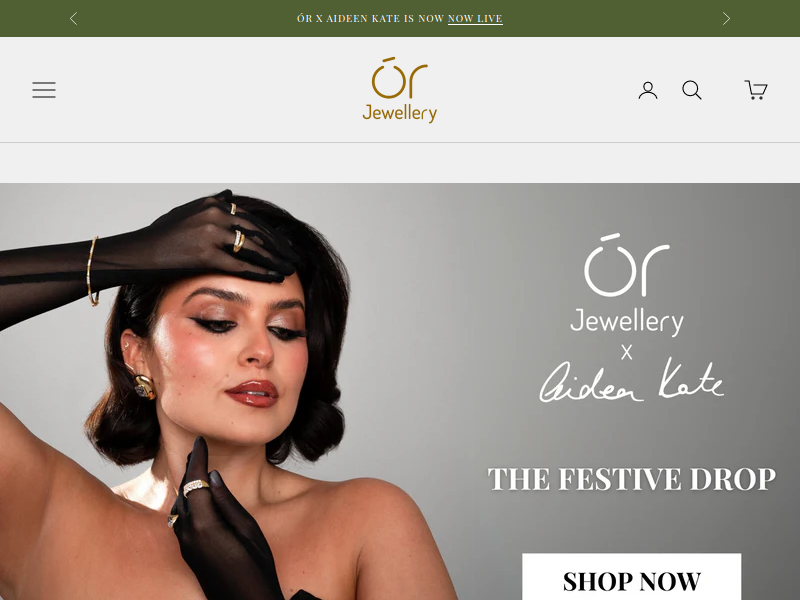Viewport: 800px width, 600px height.
Task: Open the account login icon
Action: coord(648,90)
